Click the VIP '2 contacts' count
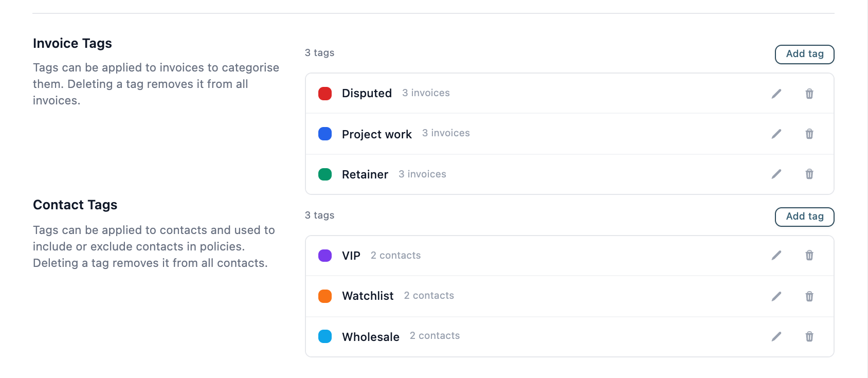 [395, 255]
